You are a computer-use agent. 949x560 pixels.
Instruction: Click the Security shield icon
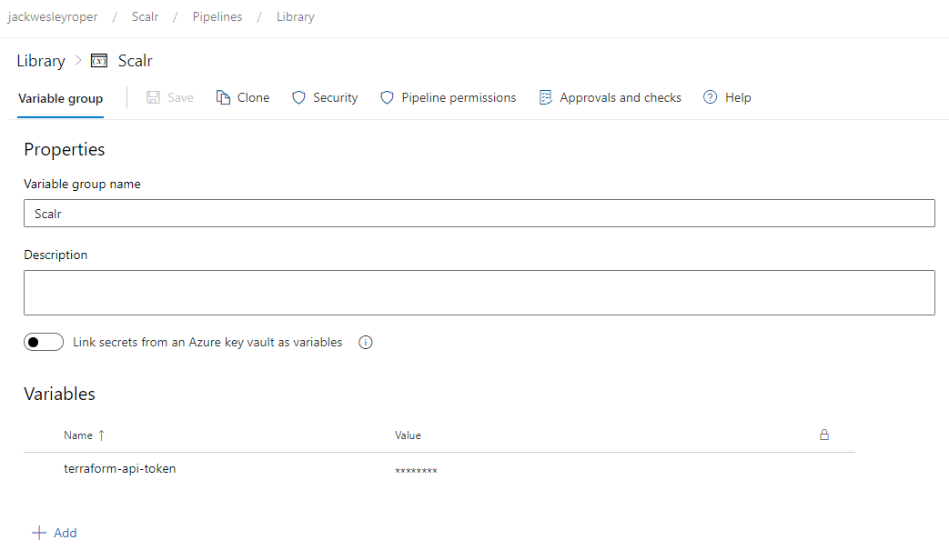click(x=298, y=97)
